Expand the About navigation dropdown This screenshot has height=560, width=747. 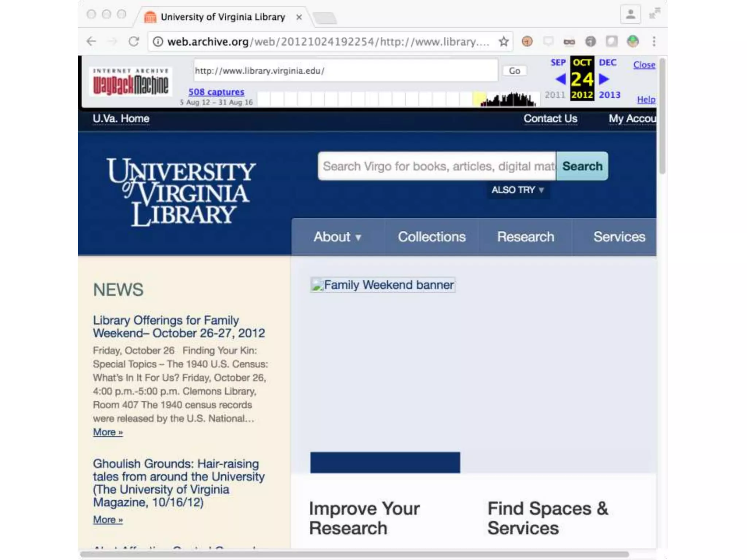(337, 237)
